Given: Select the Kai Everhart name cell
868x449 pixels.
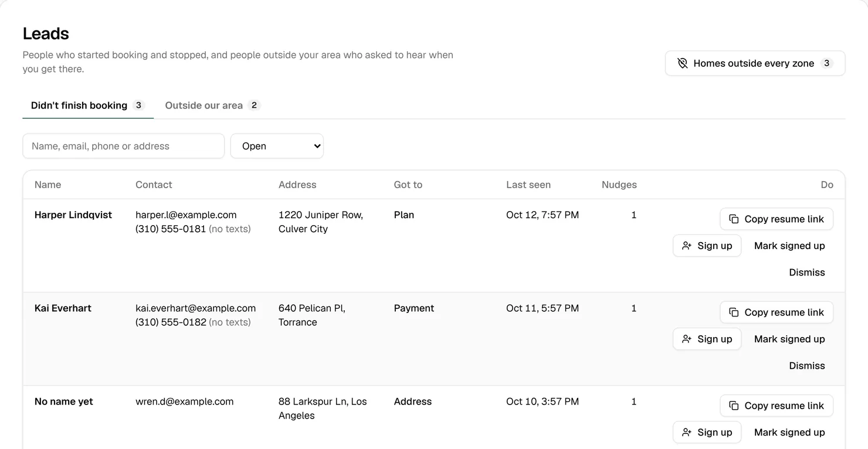Looking at the screenshot, I should 63,308.
